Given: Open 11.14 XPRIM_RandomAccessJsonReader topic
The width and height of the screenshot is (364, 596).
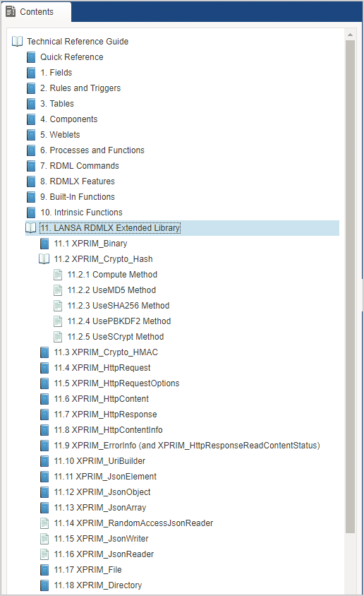Looking at the screenshot, I should point(133,523).
